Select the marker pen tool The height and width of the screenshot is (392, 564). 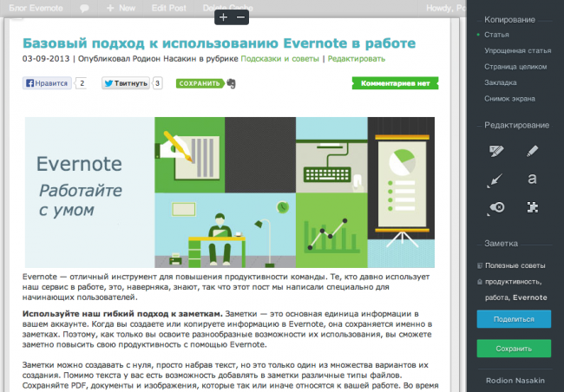point(533,151)
